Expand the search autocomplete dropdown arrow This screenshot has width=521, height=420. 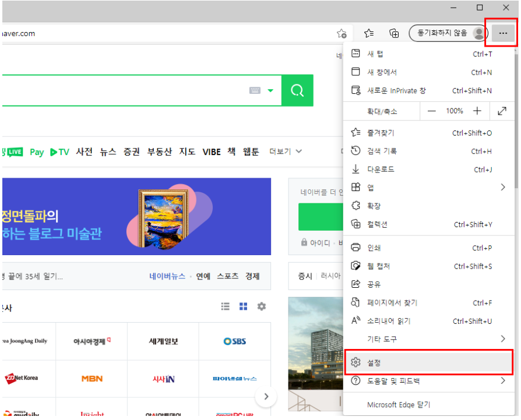click(x=270, y=90)
